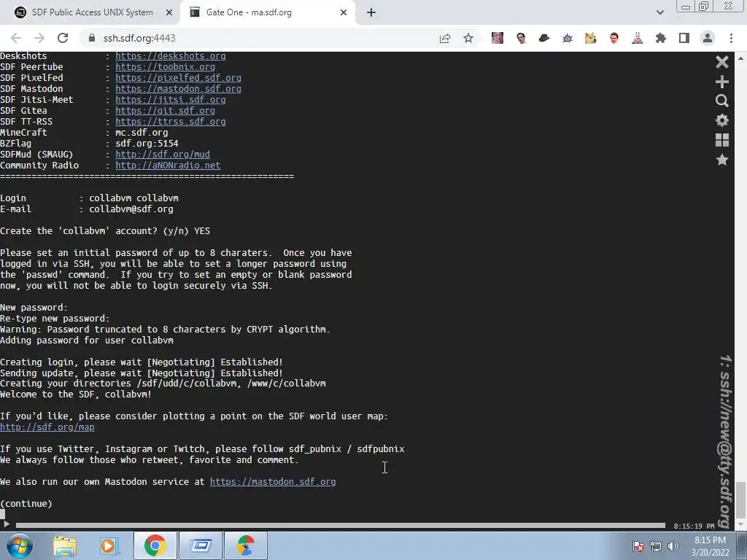Screen dimensions: 747x560
Task: Open Gate One settings gear icon
Action: tap(721, 120)
